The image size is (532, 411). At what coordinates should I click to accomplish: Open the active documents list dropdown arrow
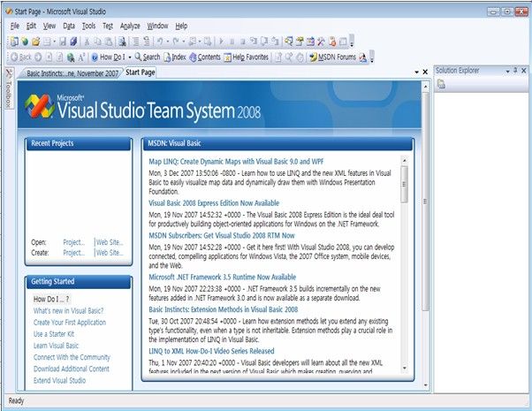[416, 72]
